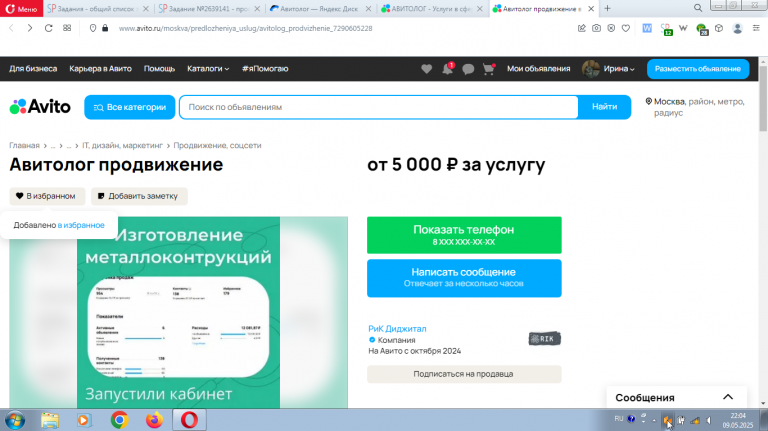Open the Opera Меню button

(21, 8)
